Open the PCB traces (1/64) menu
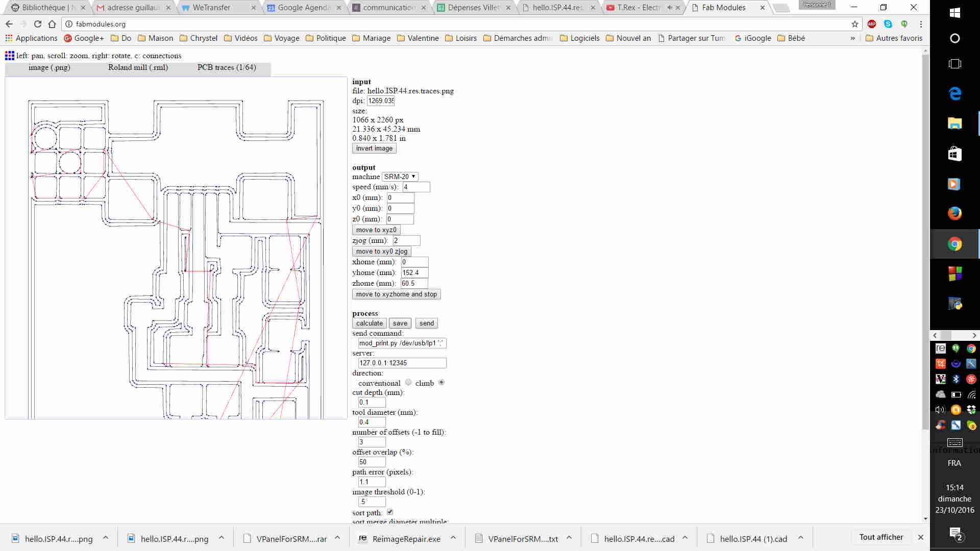Image resolution: width=980 pixels, height=551 pixels. [227, 67]
